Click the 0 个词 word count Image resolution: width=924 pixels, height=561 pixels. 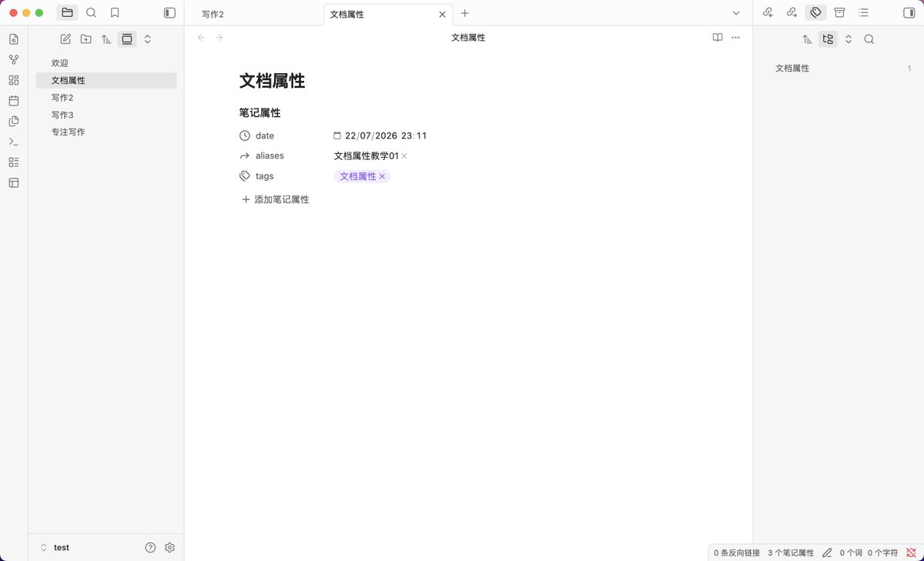click(851, 553)
